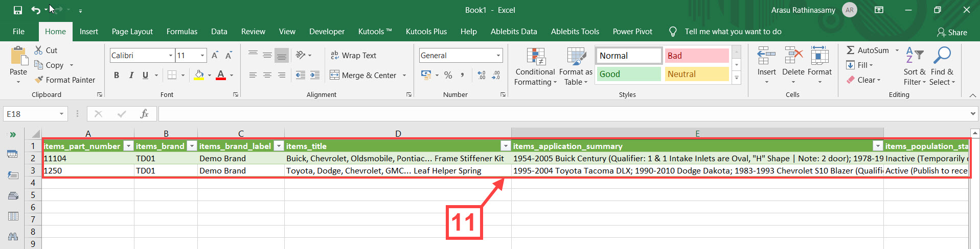The image size is (980, 249).
Task: Switch to the Formulas tab
Action: [x=182, y=31]
